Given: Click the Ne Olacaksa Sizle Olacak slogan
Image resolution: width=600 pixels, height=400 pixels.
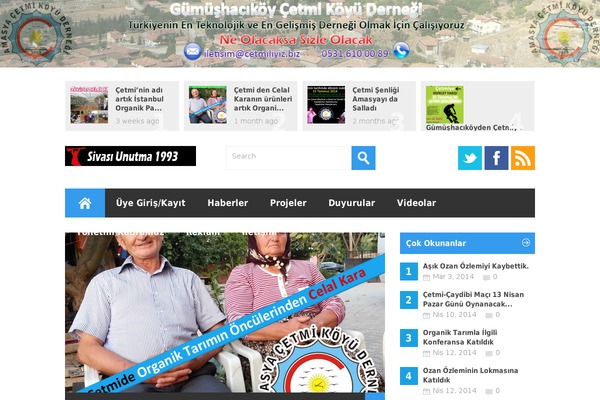Looking at the screenshot, I should pos(296,39).
